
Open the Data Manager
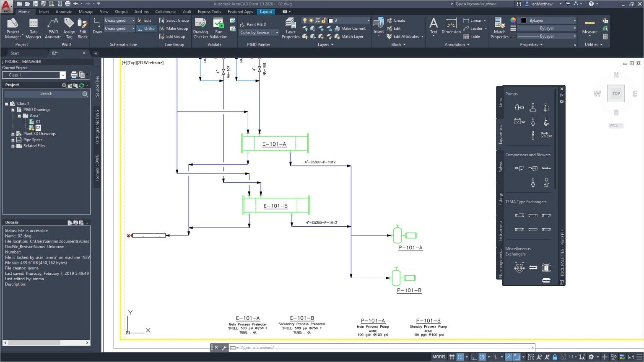pyautogui.click(x=33, y=28)
